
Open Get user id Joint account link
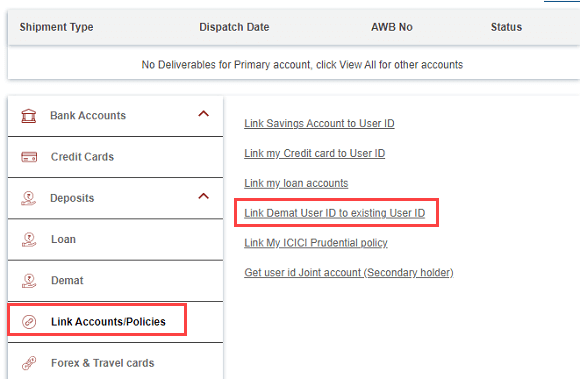pyautogui.click(x=349, y=273)
